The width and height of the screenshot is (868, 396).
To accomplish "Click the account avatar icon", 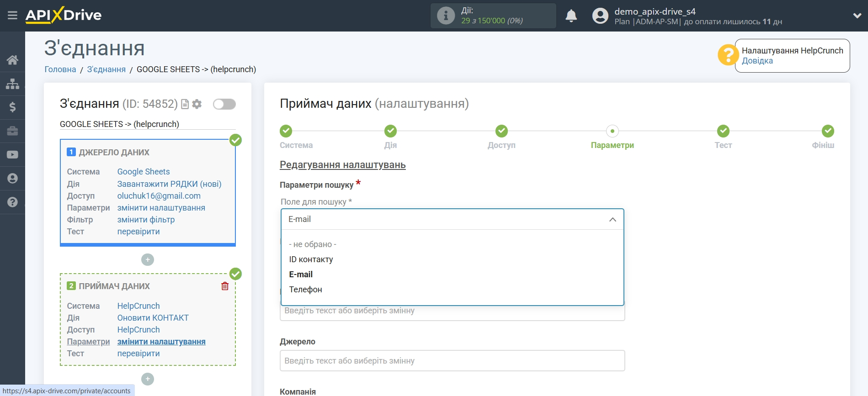I will tap(600, 16).
